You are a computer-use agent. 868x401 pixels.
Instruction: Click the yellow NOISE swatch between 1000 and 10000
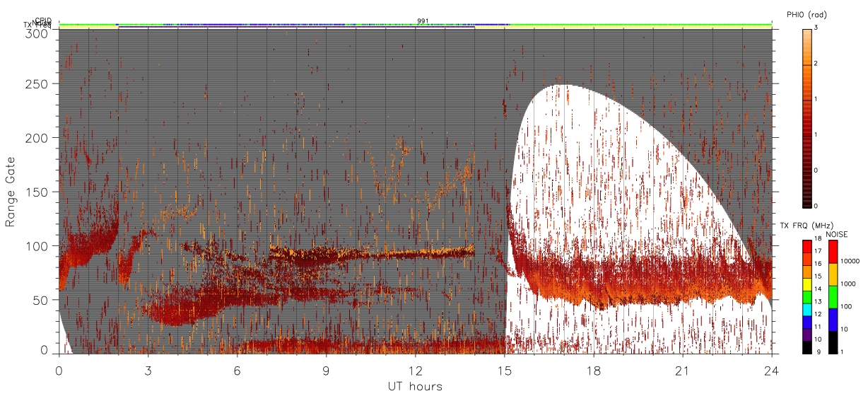(x=833, y=274)
